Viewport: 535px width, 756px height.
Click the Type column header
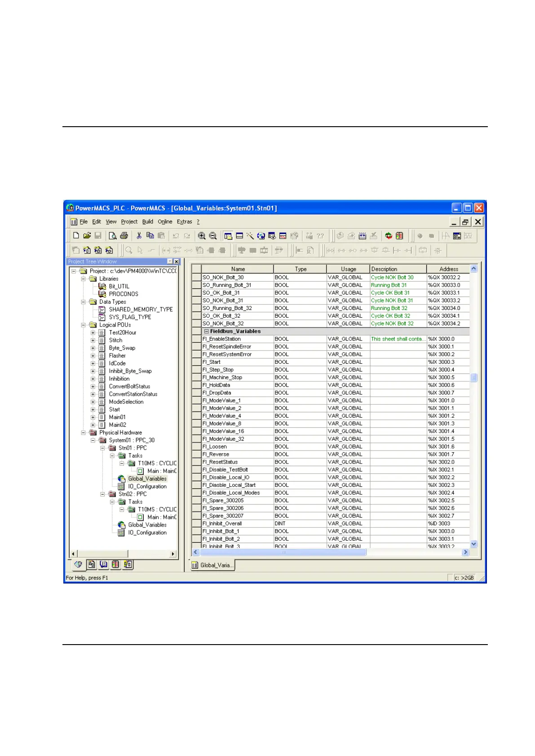(300, 269)
